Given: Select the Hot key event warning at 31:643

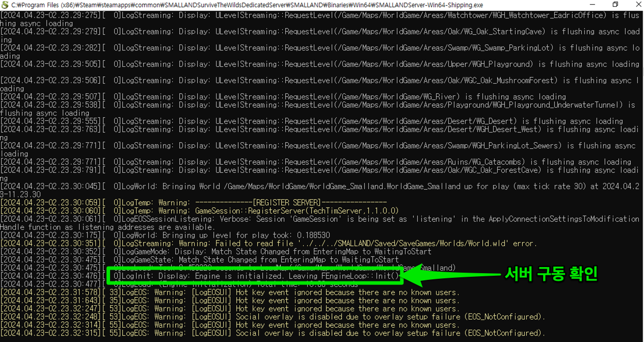Looking at the screenshot, I should coord(230,301).
